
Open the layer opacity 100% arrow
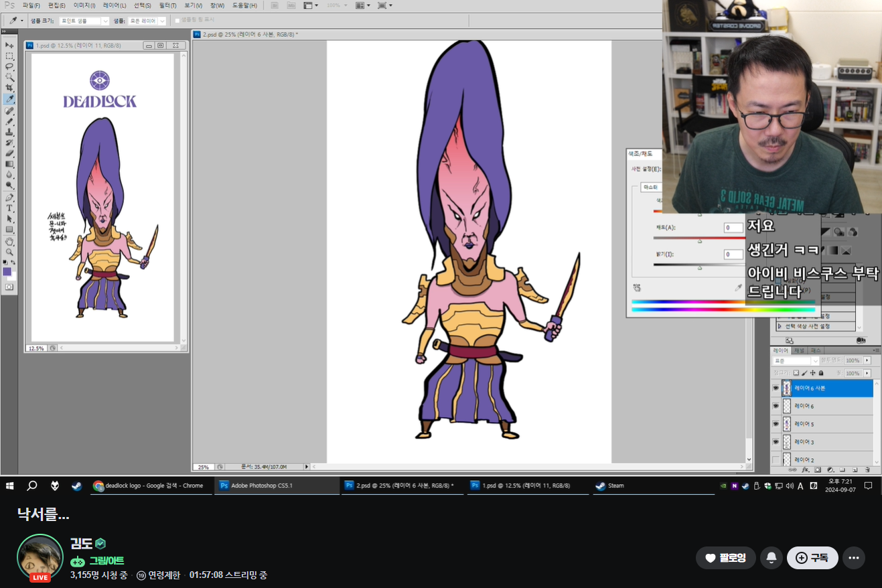tap(867, 361)
